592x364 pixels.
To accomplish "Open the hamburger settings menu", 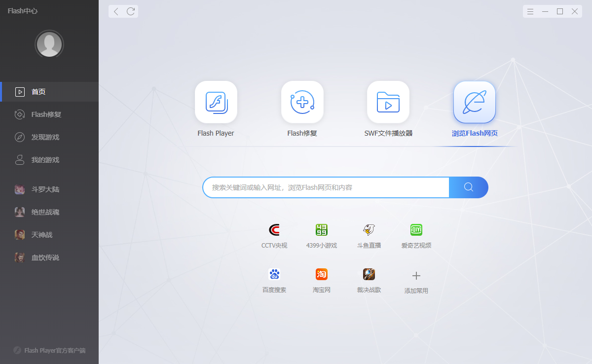I will (530, 11).
